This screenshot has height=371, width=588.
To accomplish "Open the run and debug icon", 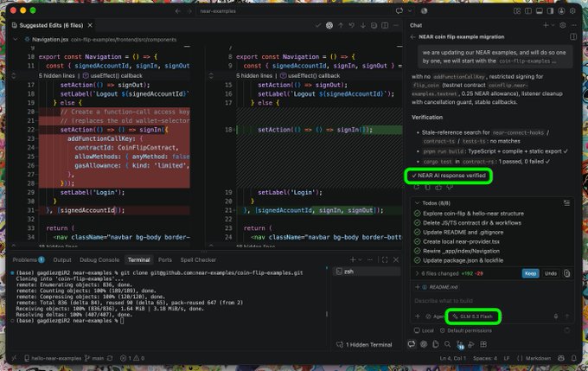I will [x=471, y=344].
